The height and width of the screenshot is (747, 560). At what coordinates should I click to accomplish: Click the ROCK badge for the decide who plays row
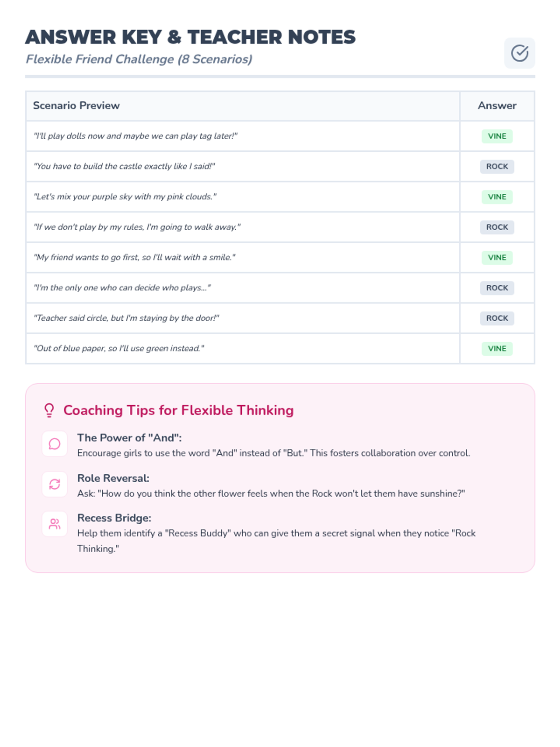497,288
